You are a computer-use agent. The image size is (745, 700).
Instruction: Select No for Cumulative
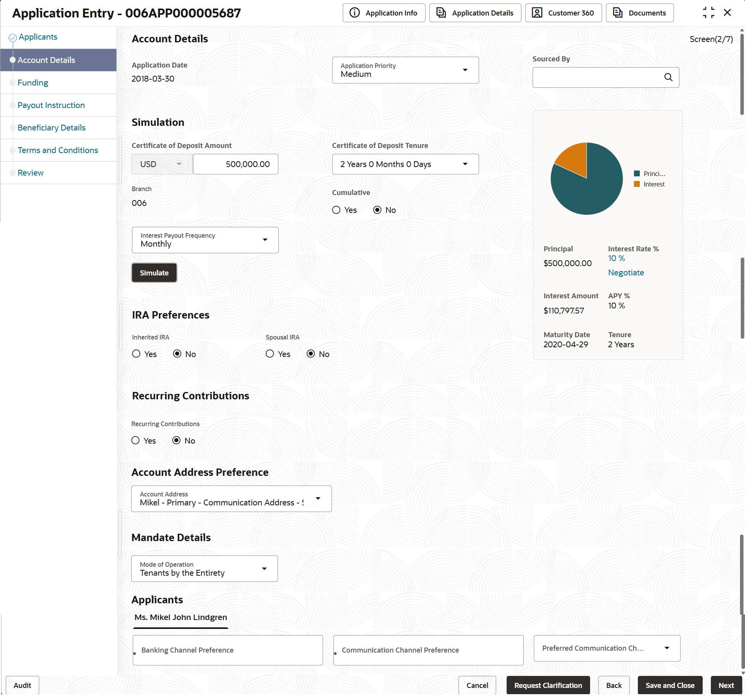tap(377, 210)
